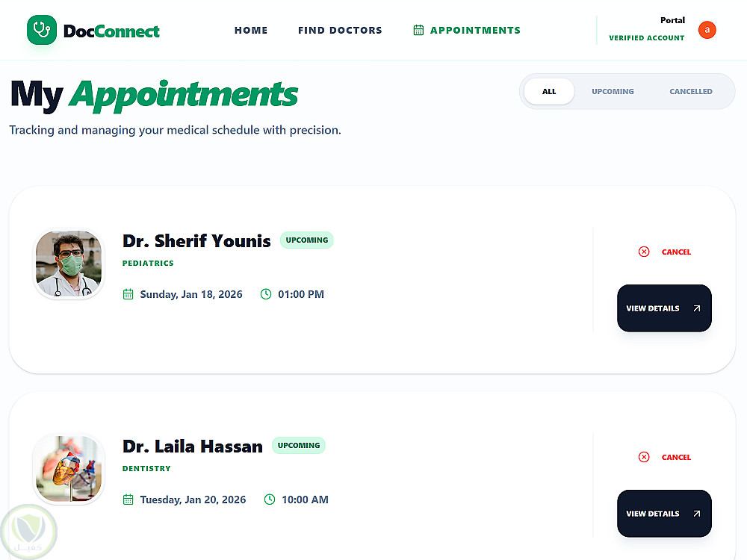Click Dr. Laila Hassan profile photo
The height and width of the screenshot is (560, 747).
69,469
